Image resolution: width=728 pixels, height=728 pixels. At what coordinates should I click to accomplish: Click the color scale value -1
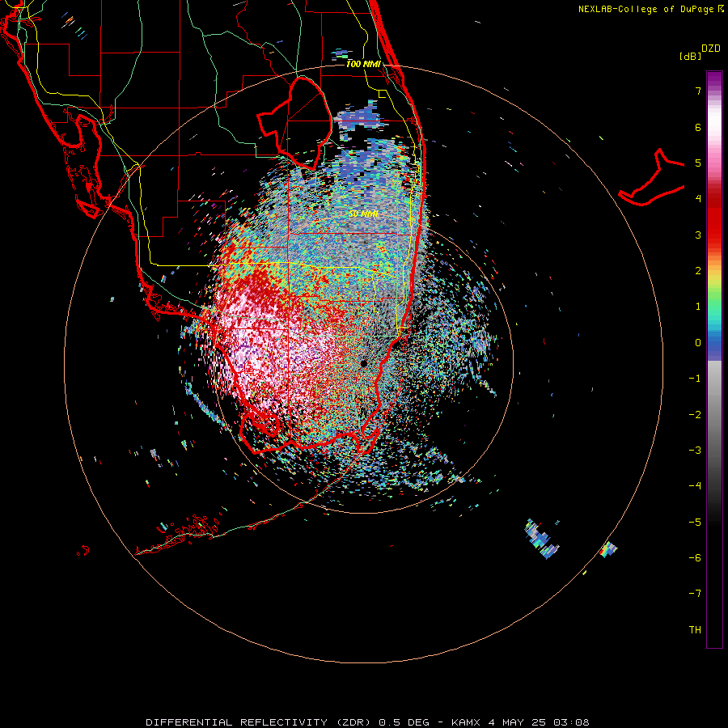pyautogui.click(x=695, y=379)
